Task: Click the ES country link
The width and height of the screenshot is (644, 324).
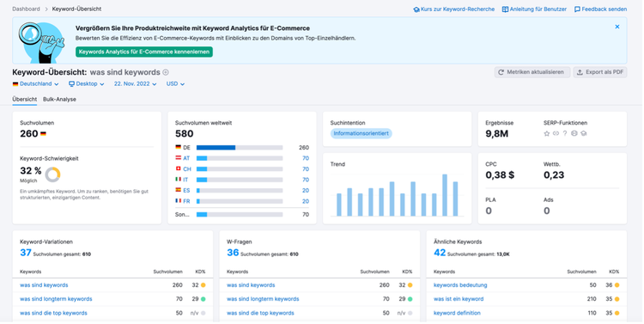Action: click(x=186, y=191)
